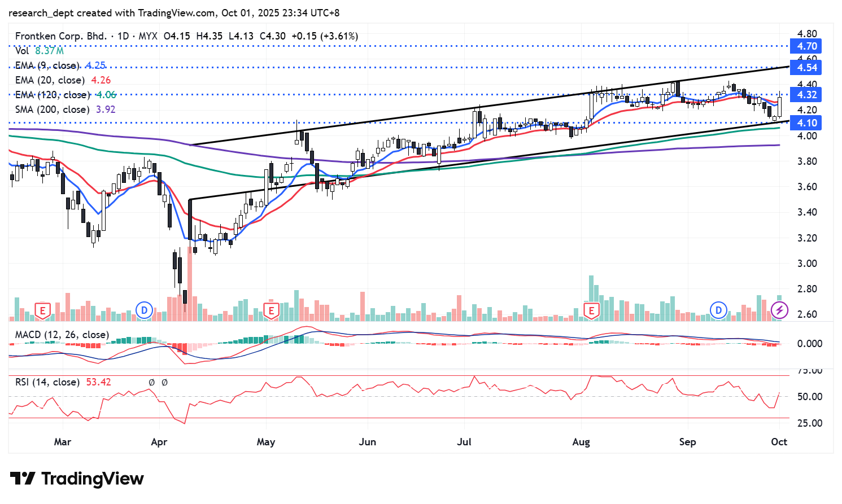Viewport: 842px width, 504px height.
Task: Click the earnings E marker before March
Action: 42,310
